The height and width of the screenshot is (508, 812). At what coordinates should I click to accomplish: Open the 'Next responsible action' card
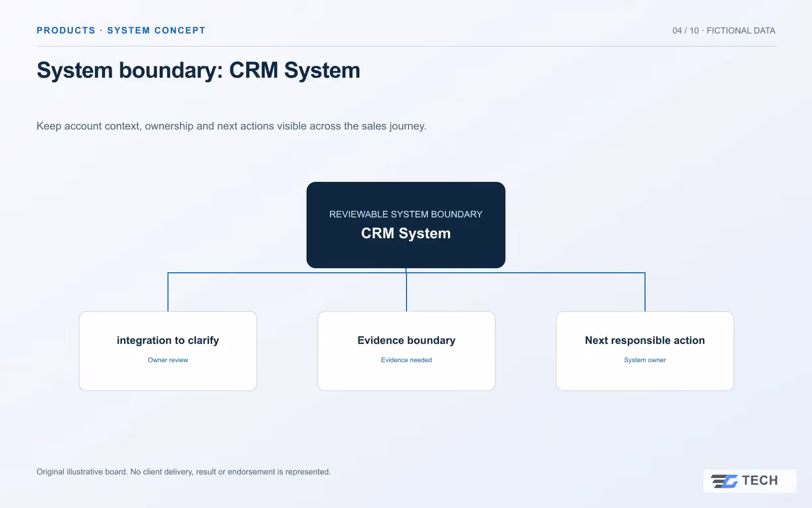645,351
